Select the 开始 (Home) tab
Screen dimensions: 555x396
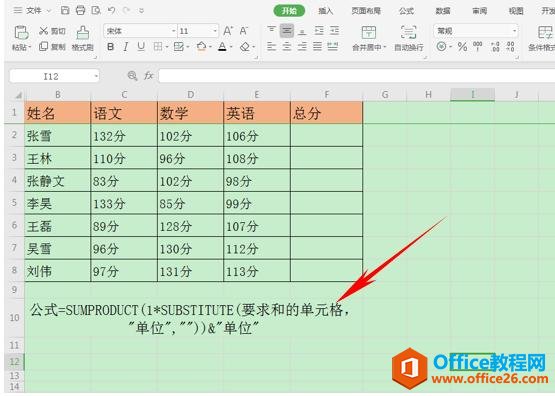289,11
